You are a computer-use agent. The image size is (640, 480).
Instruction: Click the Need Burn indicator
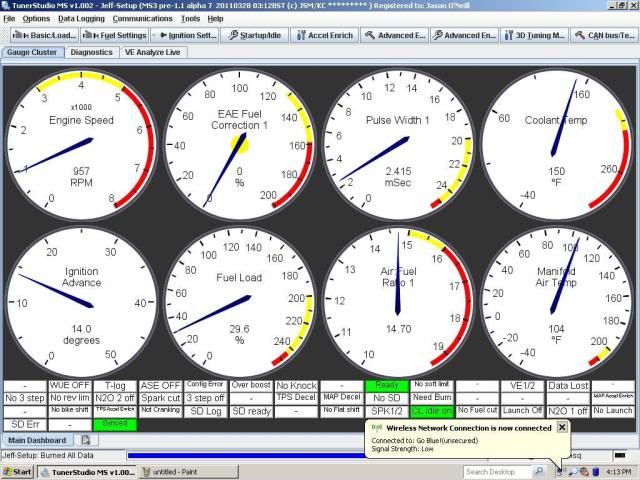click(431, 398)
